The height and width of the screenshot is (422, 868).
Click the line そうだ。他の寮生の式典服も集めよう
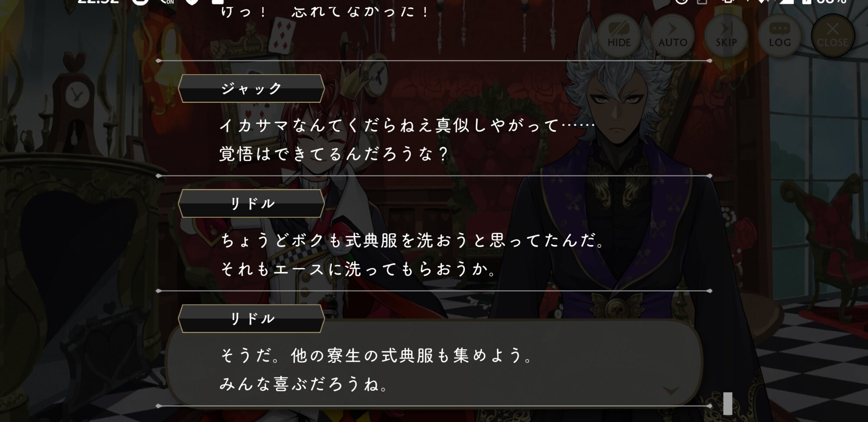pyautogui.click(x=376, y=356)
